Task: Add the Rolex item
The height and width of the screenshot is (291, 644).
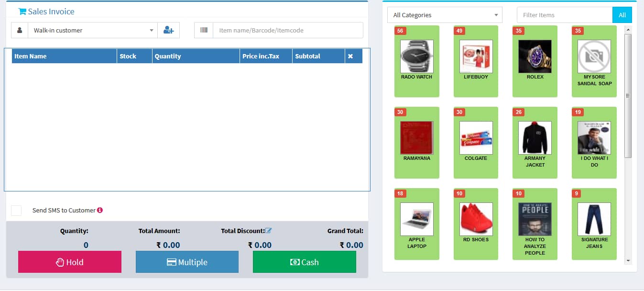Action: (x=535, y=61)
